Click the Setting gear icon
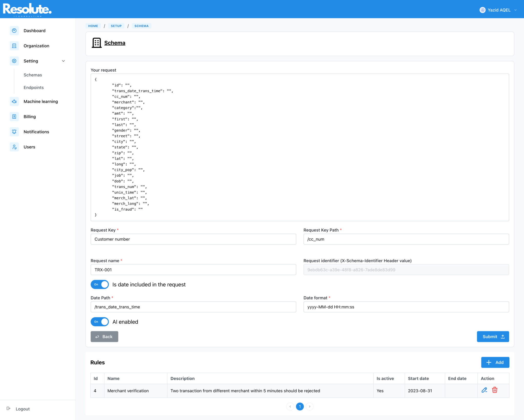 (x=14, y=61)
